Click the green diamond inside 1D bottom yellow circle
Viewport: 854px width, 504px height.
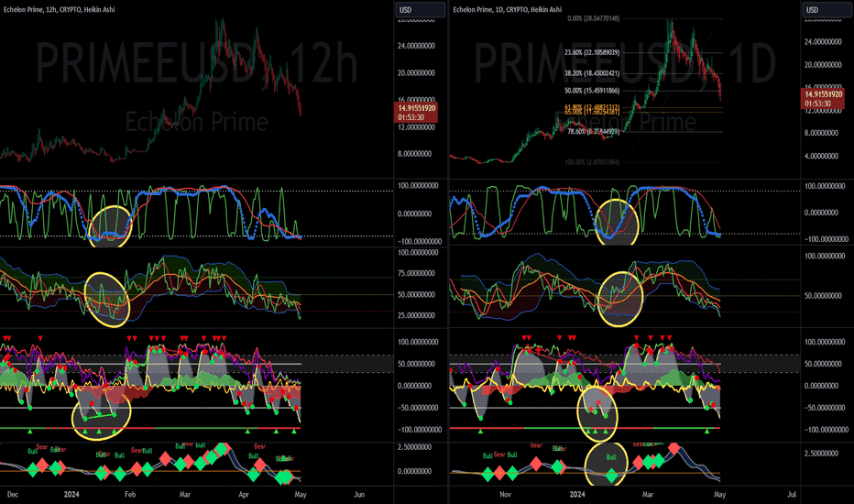point(611,477)
